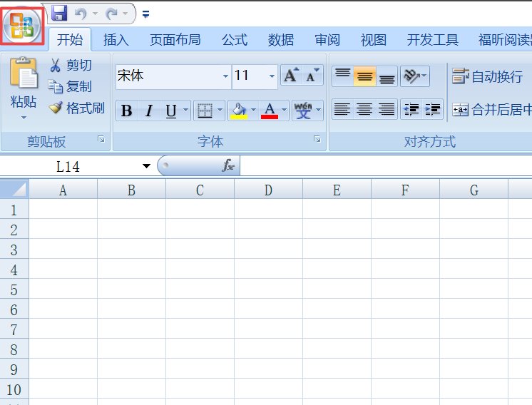
Task: Open the 开发工具 tab
Action: click(433, 40)
